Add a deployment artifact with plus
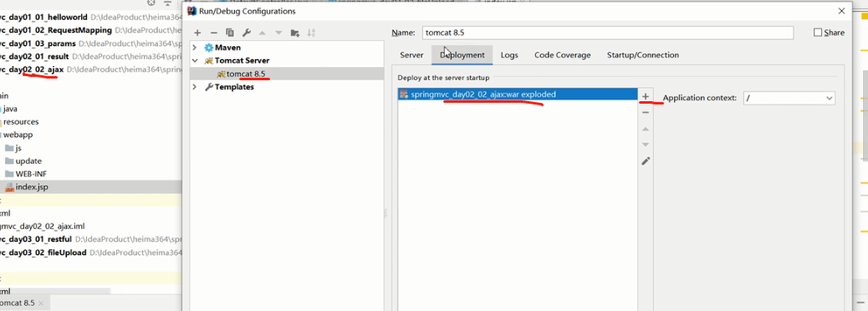Image resolution: width=868 pixels, height=311 pixels. (x=646, y=96)
